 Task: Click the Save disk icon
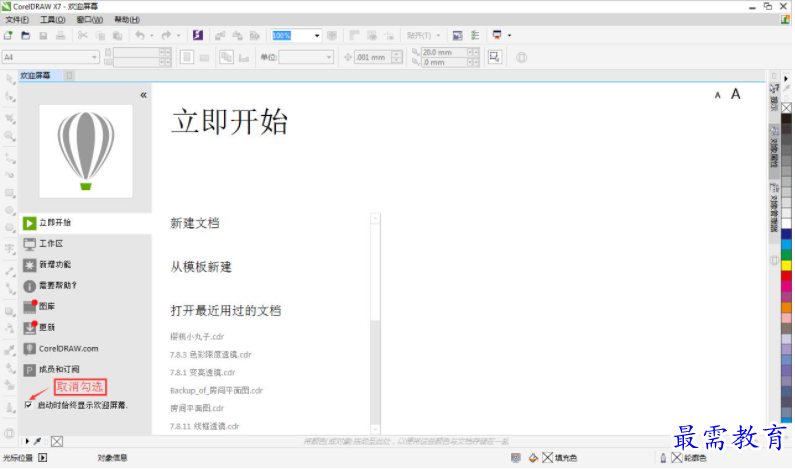43,35
